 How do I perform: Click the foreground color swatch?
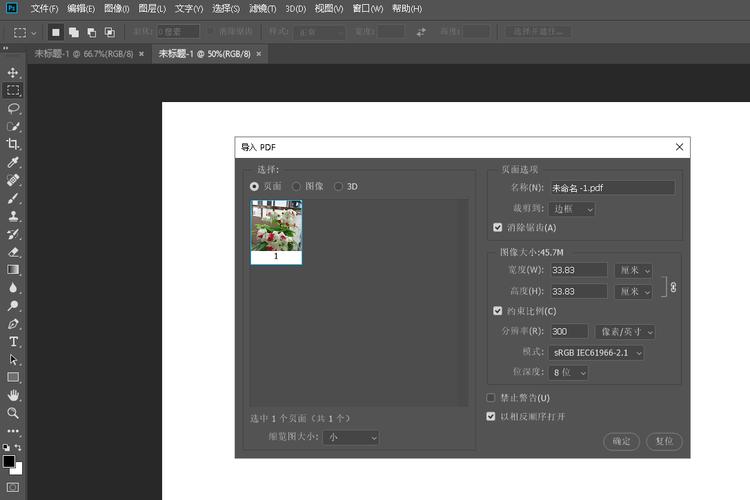(x=9, y=461)
